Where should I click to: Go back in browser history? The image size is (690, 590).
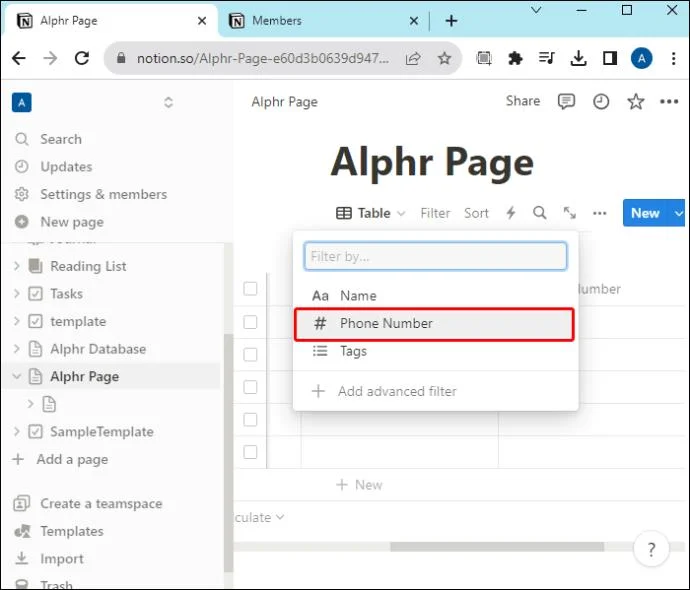(19, 58)
